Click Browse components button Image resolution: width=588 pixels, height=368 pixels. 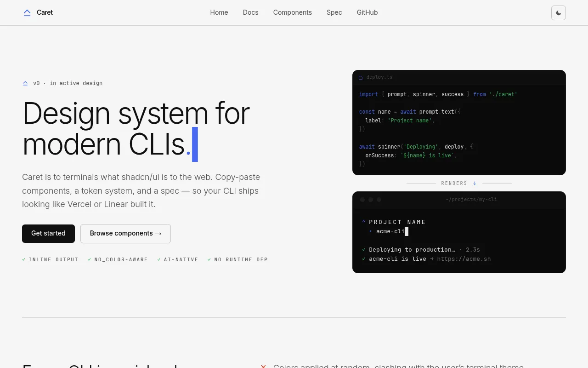click(125, 234)
